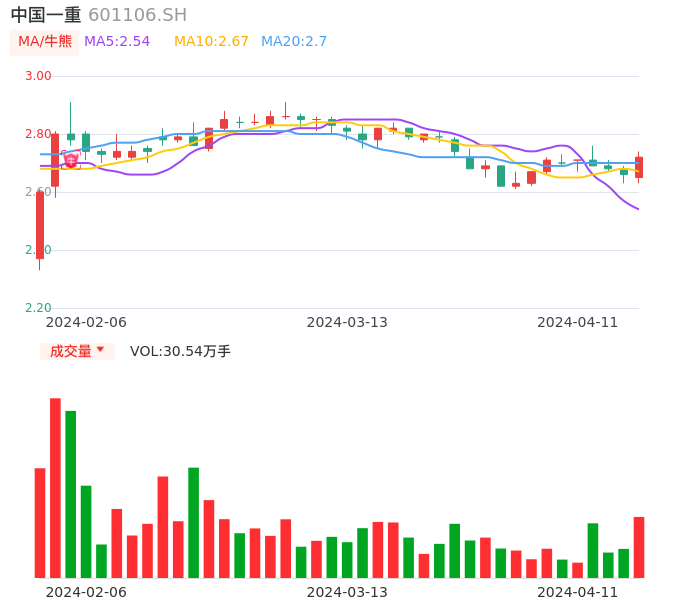Click the last red volume bar on the right

click(x=639, y=547)
